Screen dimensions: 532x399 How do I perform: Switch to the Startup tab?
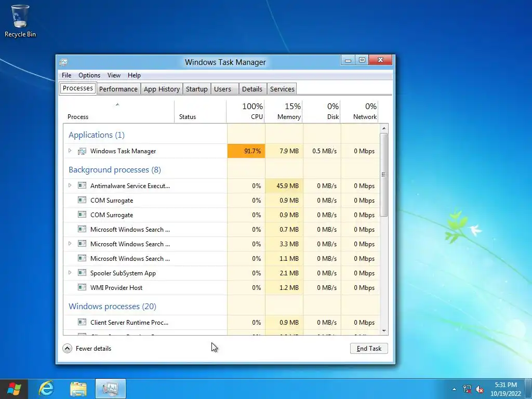click(197, 89)
